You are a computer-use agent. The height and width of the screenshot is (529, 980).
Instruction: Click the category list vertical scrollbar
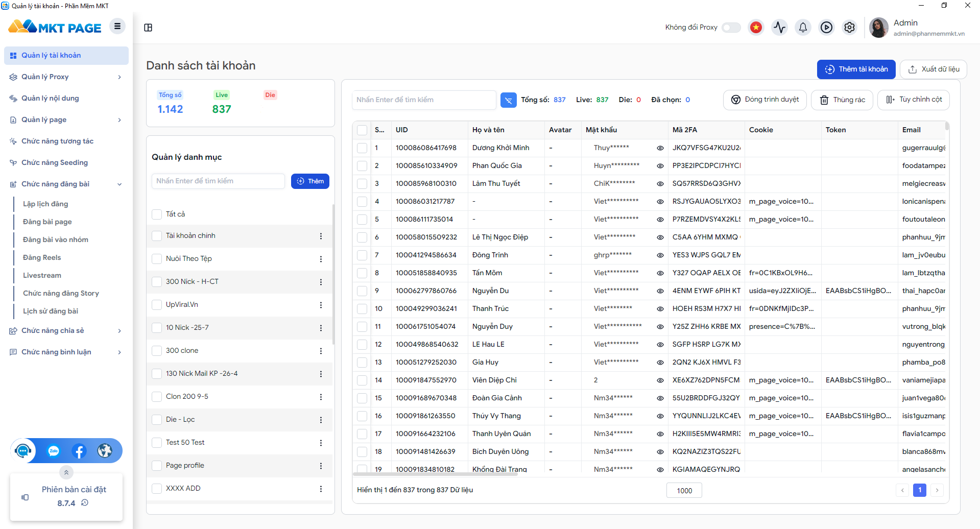333,274
